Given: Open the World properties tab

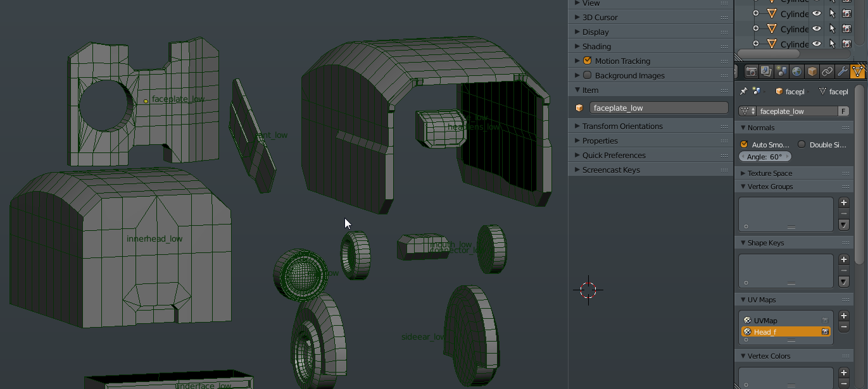Looking at the screenshot, I should click(797, 71).
